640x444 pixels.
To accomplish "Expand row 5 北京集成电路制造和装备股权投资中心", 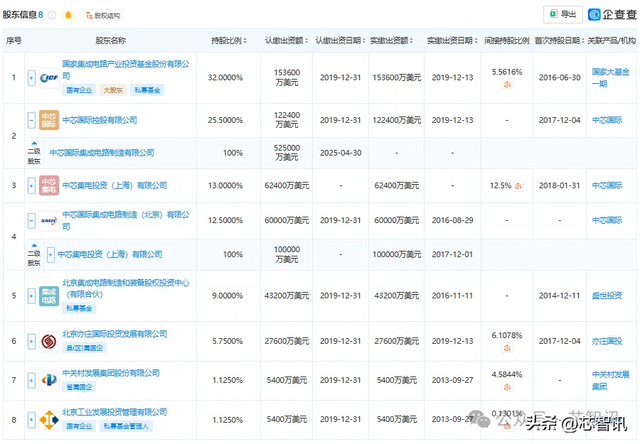I will (x=31, y=296).
